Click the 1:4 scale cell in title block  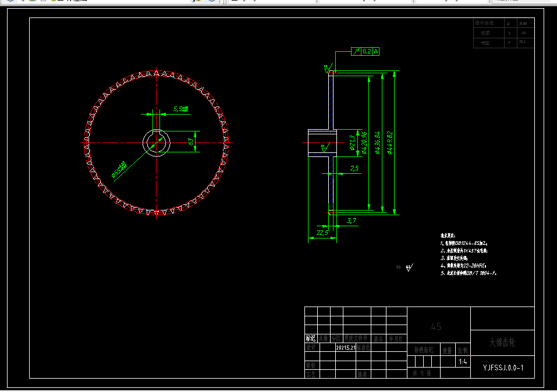tap(463, 362)
